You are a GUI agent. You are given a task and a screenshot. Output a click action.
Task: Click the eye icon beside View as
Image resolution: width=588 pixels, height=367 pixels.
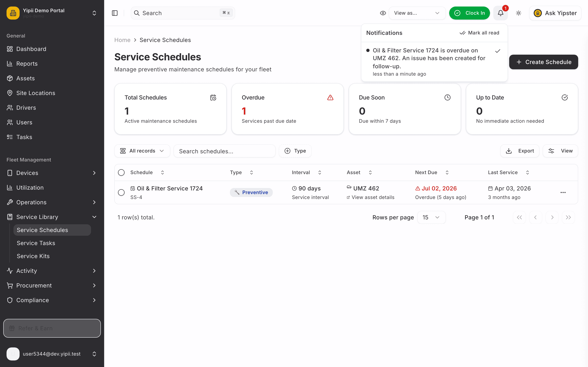pos(383,13)
